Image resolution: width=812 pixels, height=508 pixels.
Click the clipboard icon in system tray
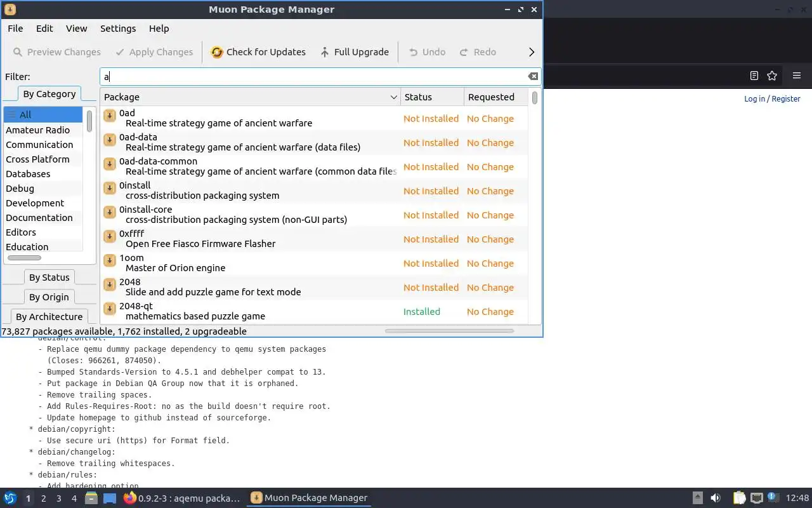click(x=739, y=498)
